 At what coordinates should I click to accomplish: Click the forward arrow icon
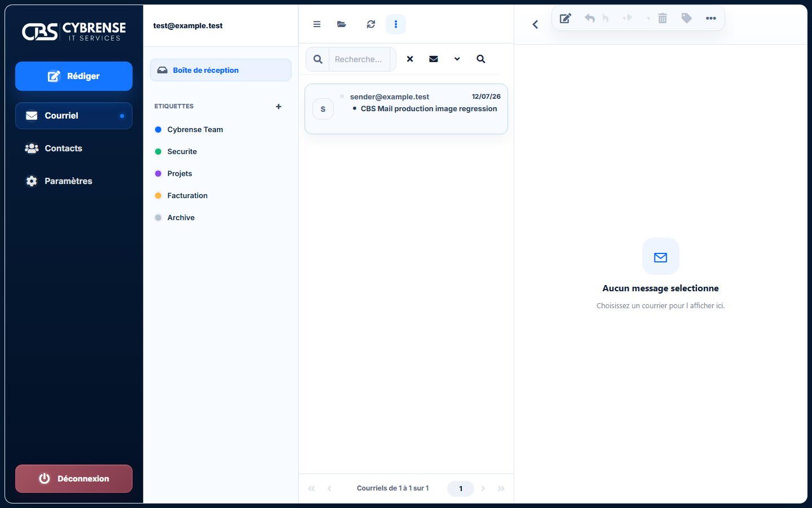tap(627, 18)
